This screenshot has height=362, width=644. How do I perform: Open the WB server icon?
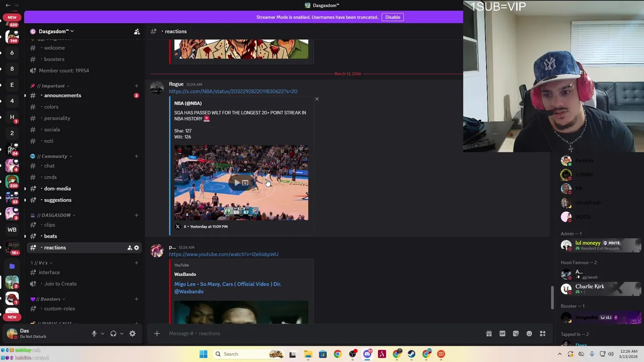pyautogui.click(x=12, y=230)
